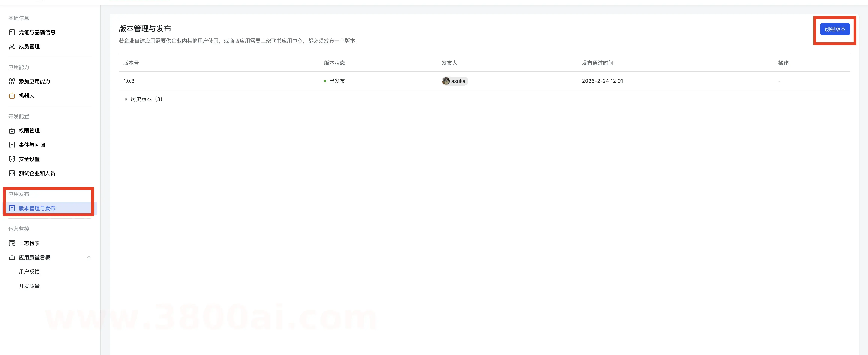Select the 开发质量 submenu item
This screenshot has height=355, width=868.
coord(29,286)
